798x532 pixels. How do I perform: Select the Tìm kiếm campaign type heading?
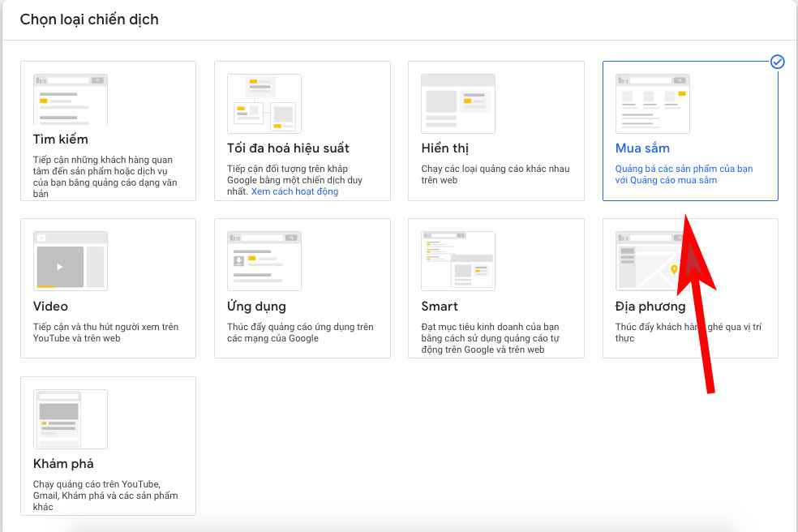61,139
